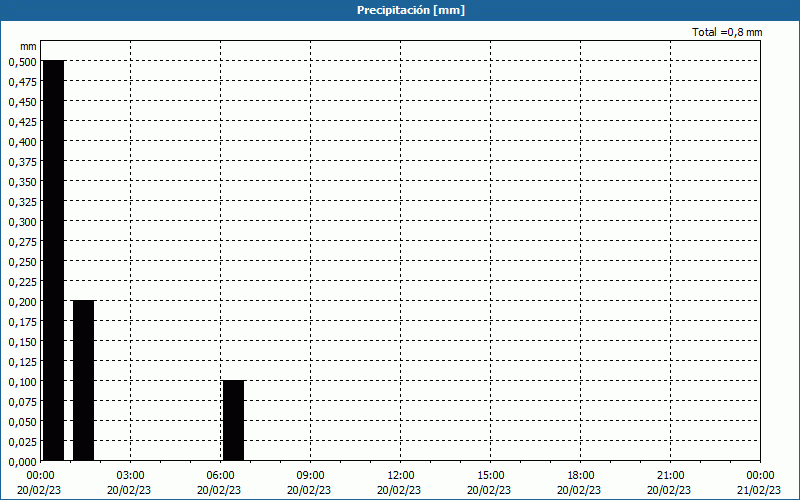
Task: Click the 09:00 time axis label
Action: (310, 476)
